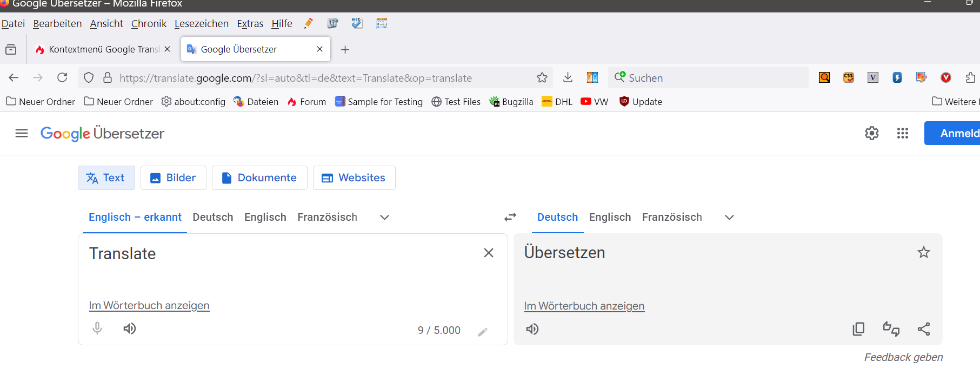Screen dimensions: 980x368
Task: Open the Update bookmark
Action: (641, 101)
